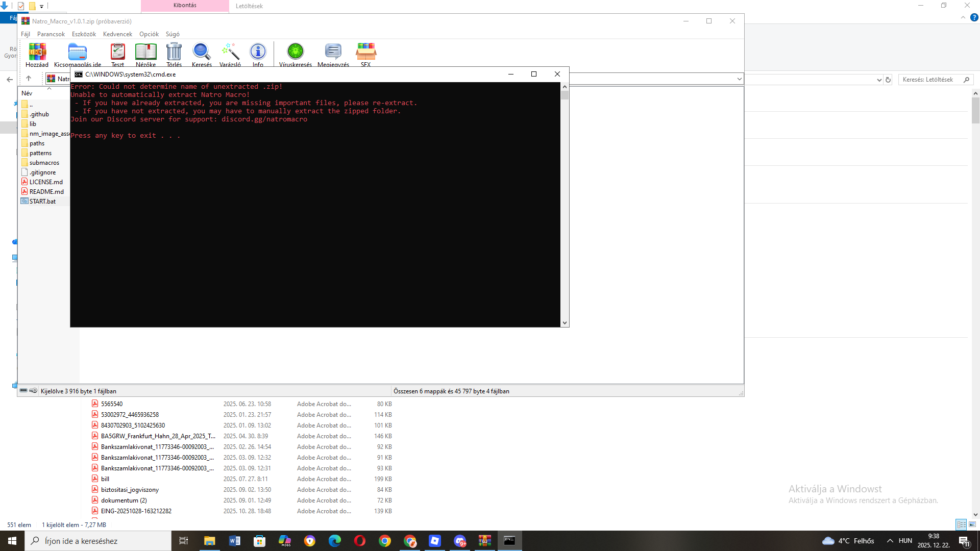
Task: Show hidden system tray icons chevron
Action: pyautogui.click(x=890, y=541)
